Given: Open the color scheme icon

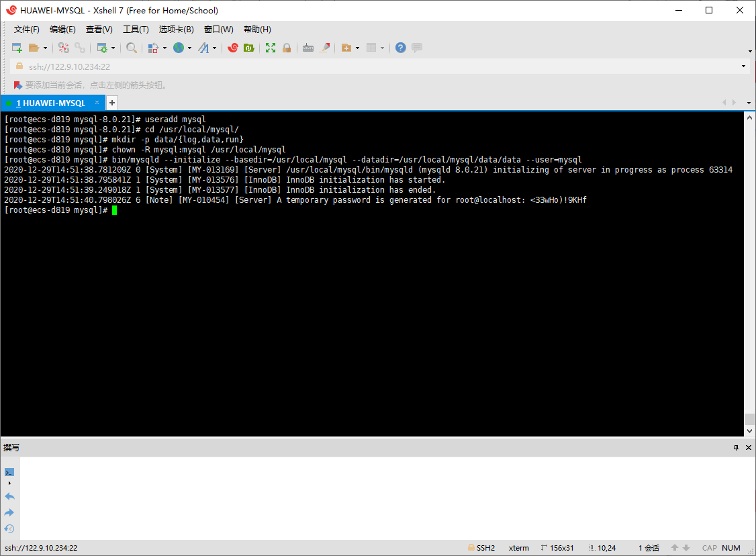Looking at the screenshot, I should point(153,48).
